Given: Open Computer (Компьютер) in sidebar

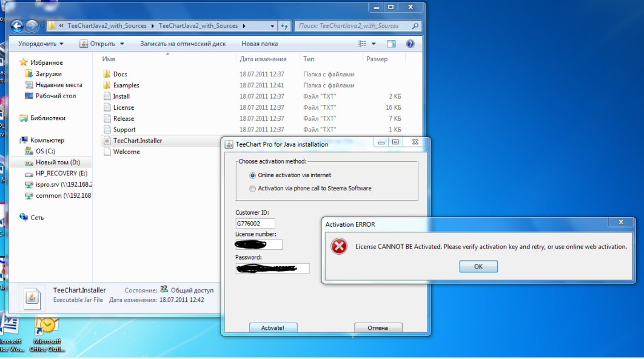Looking at the screenshot, I should pyautogui.click(x=47, y=140).
